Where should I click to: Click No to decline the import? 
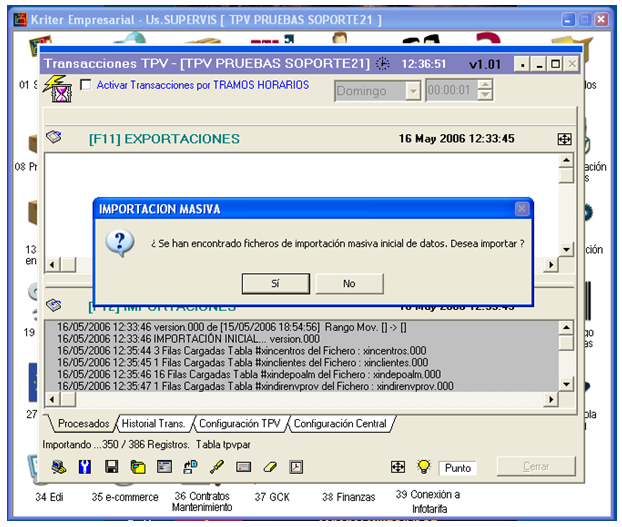(349, 284)
